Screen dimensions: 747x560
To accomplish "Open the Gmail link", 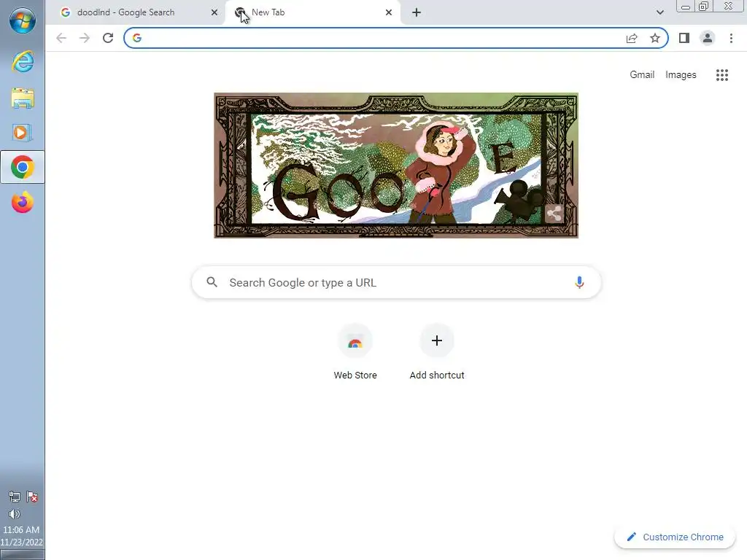I will [x=642, y=75].
